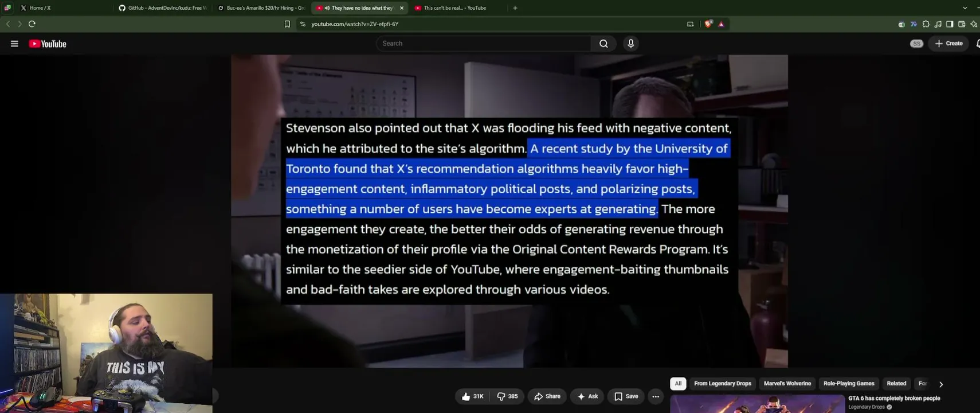Go to the YouTube home logo
980x413 pixels.
48,44
